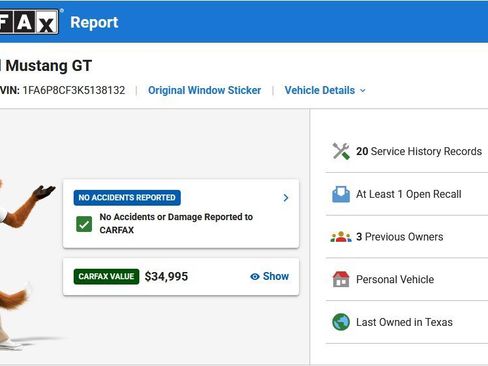Select the $34,995 value amount

click(x=166, y=276)
